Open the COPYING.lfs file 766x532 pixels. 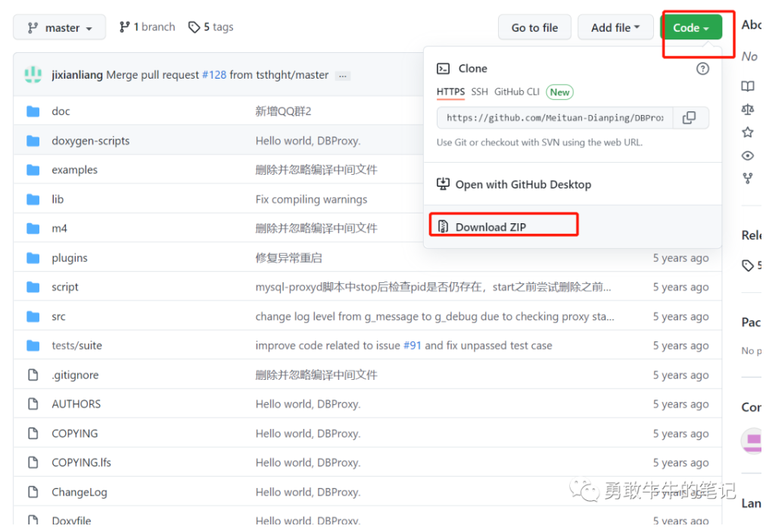pos(82,462)
